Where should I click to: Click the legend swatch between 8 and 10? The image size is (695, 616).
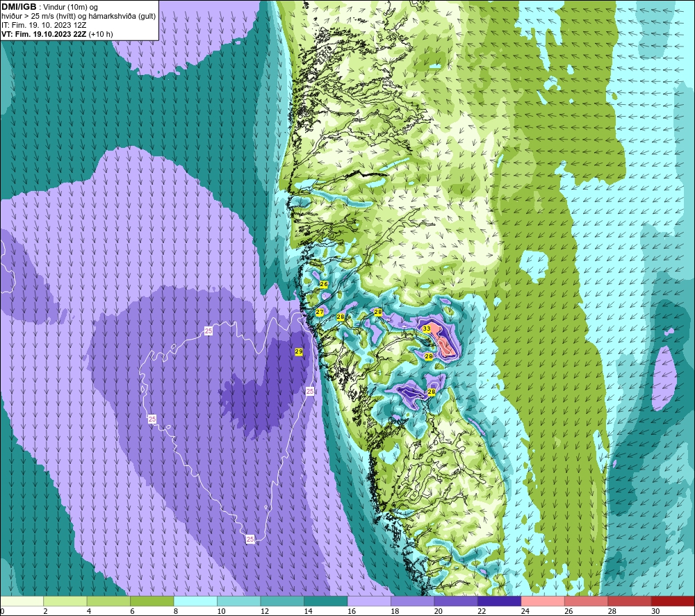(x=195, y=601)
